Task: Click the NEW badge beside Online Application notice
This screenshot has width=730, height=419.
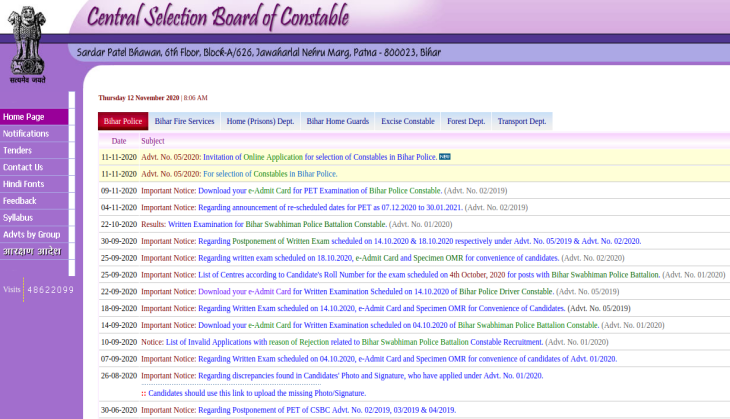Action: (x=445, y=157)
